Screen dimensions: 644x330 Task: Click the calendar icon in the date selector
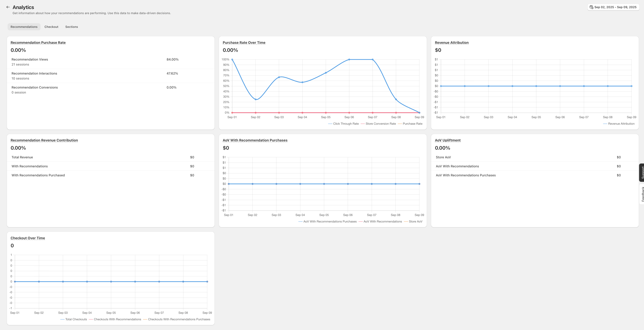pyautogui.click(x=591, y=7)
